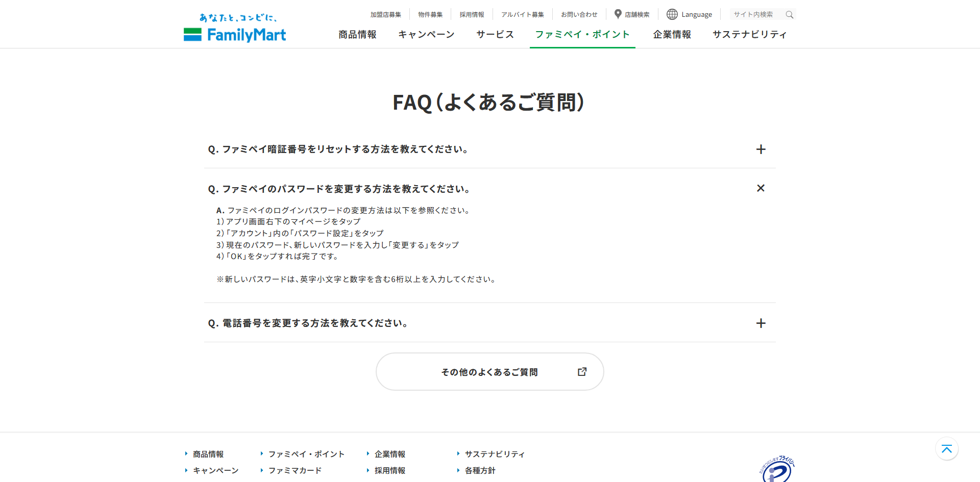Viewport: 980px width, 482px height.
Task: Expand the ファミペイ暗証番号リセット question plus icon
Action: pyautogui.click(x=761, y=149)
